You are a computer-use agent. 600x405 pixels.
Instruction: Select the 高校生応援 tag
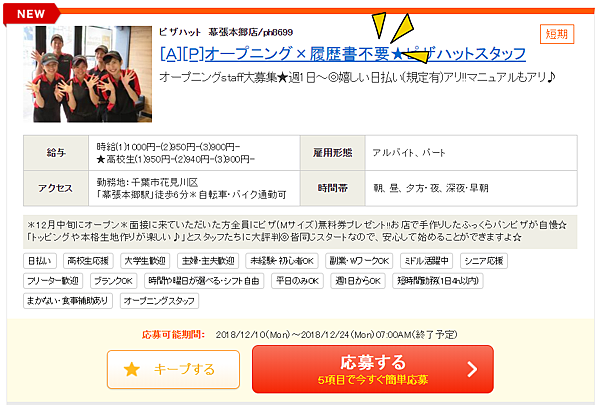coord(88,261)
